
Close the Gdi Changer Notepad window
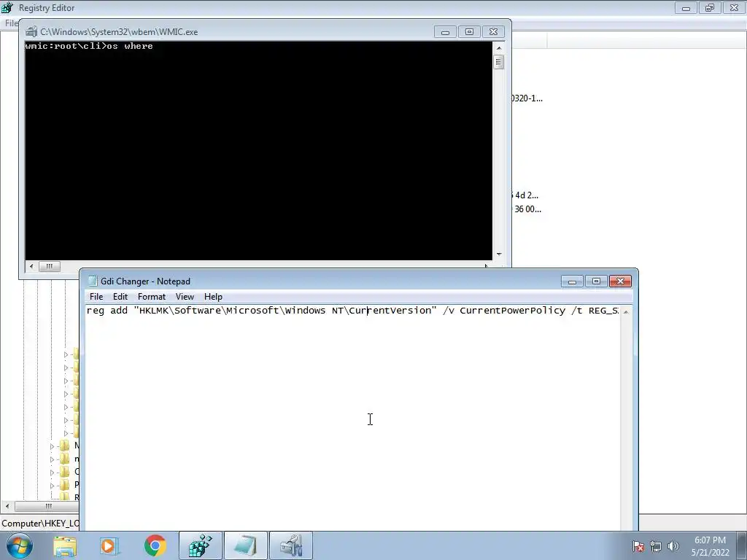[x=620, y=281]
